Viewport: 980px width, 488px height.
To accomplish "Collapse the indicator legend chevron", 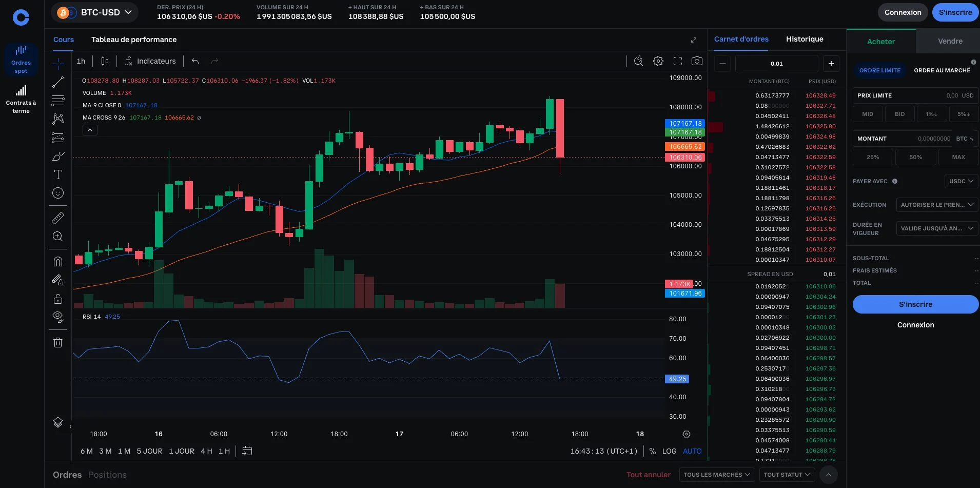I will point(90,130).
